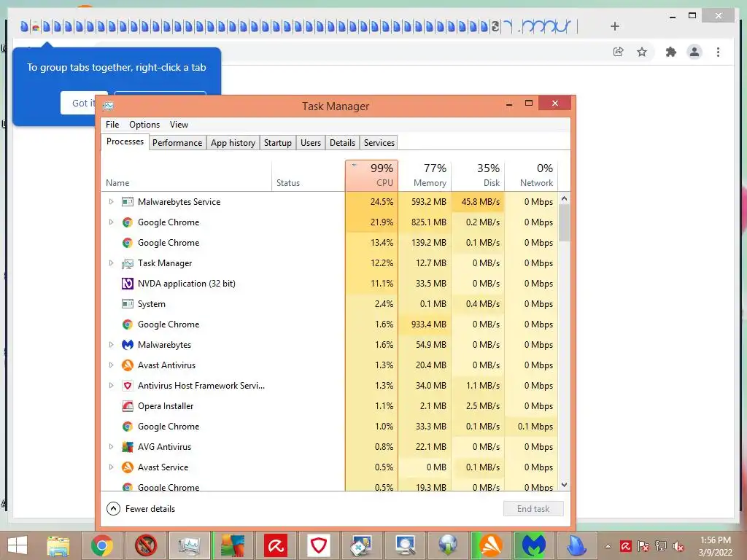
Task: Switch to the Startup tab
Action: (278, 143)
